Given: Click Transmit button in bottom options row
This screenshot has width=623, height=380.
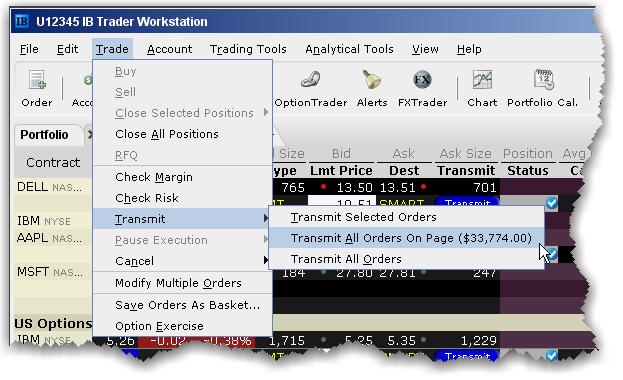Looking at the screenshot, I should pyautogui.click(x=467, y=355).
